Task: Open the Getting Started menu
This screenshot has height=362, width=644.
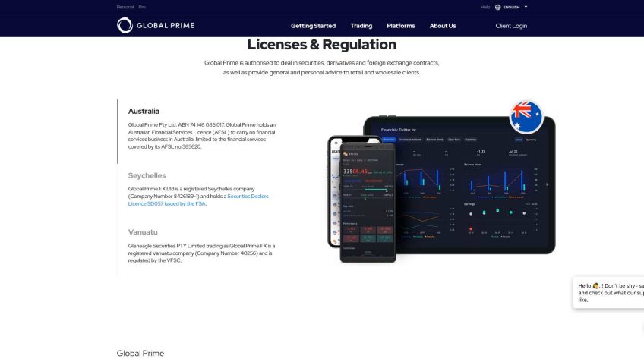Action: (x=313, y=26)
